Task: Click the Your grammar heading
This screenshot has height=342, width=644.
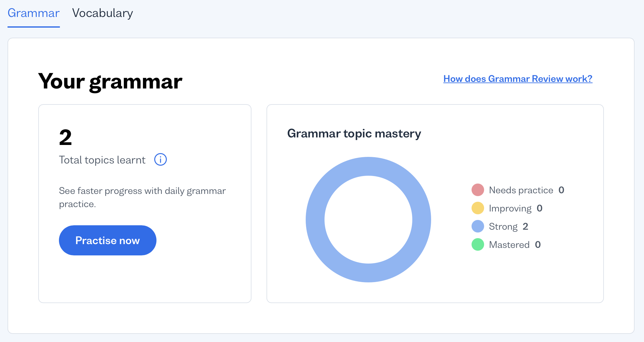Action: [110, 81]
